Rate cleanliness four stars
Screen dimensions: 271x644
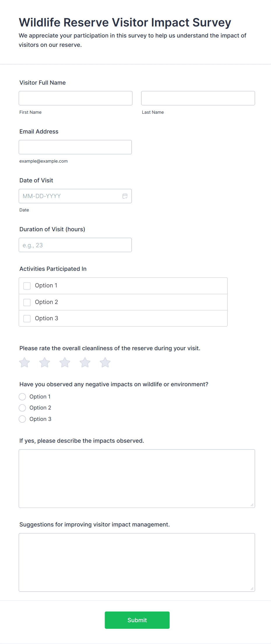click(x=85, y=362)
